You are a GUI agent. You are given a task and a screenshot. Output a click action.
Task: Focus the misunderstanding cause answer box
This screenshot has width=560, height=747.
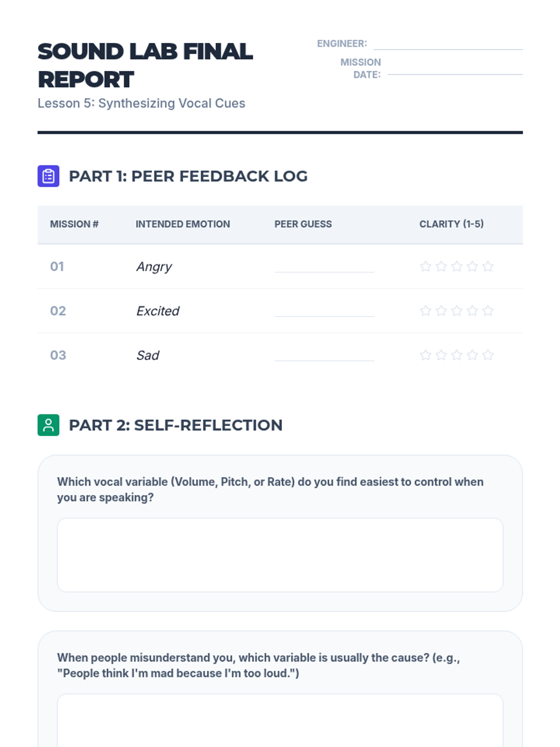pyautogui.click(x=280, y=720)
